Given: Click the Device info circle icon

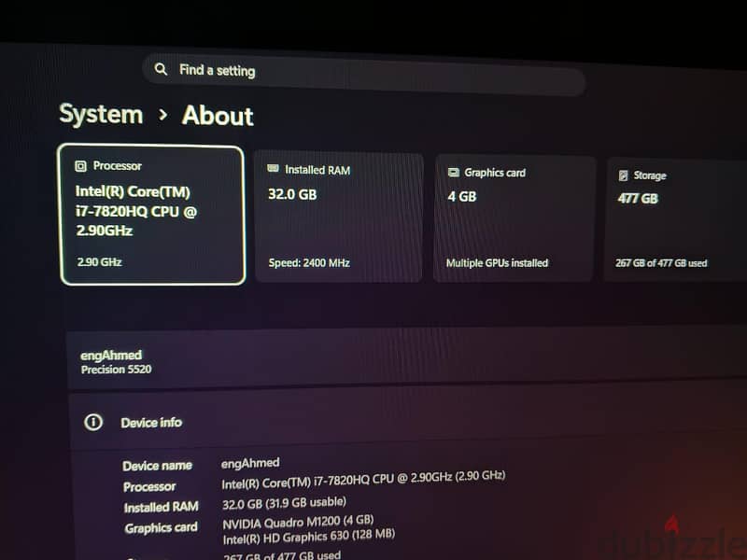Looking at the screenshot, I should point(93,422).
